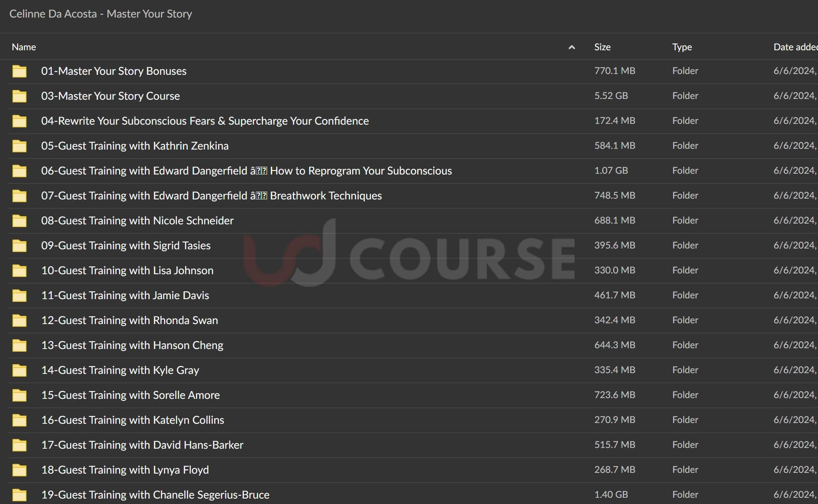Screen dimensions: 818x504
Task: Click folder icon for 08-Nicole Schneider training
Action: point(19,221)
